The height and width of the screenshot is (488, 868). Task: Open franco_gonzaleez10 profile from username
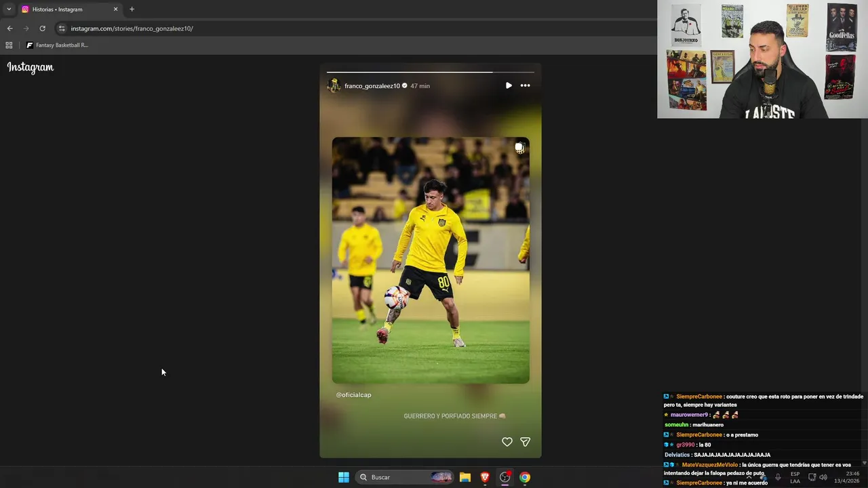(x=372, y=86)
